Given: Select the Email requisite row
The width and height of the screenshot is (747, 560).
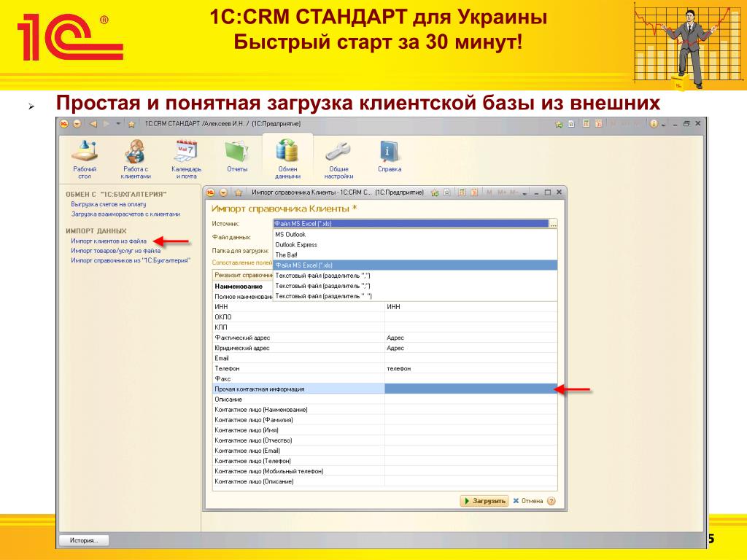Looking at the screenshot, I should pos(384,358).
